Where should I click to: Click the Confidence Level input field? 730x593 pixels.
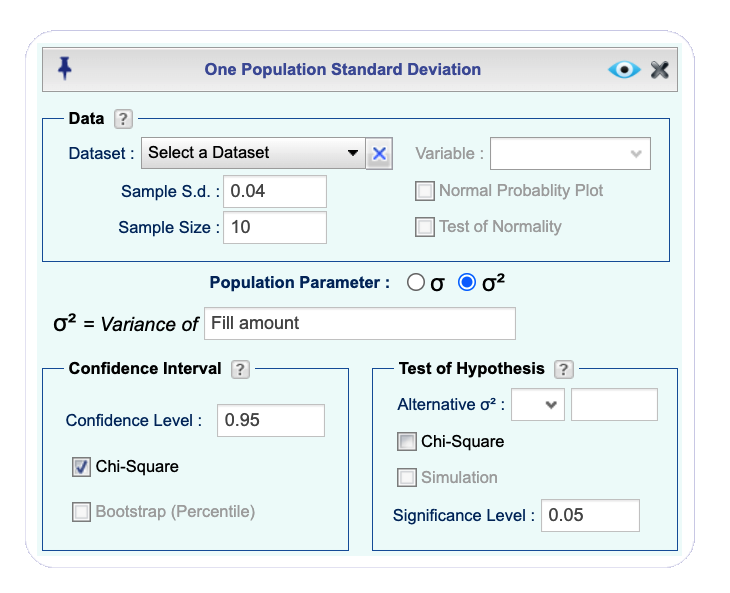coord(270,420)
